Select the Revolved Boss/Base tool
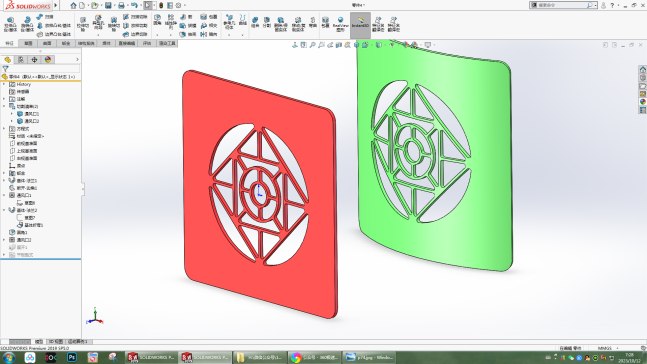 [x=27, y=24]
